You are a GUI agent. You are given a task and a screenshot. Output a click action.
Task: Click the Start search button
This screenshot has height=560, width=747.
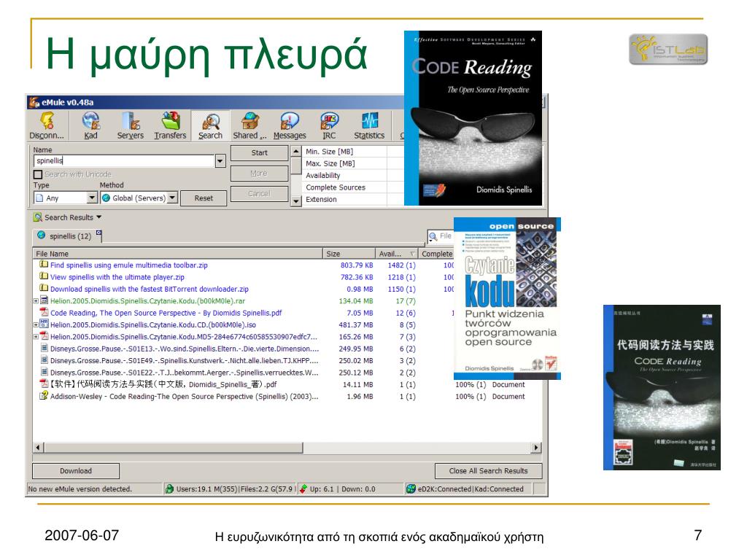tap(259, 153)
